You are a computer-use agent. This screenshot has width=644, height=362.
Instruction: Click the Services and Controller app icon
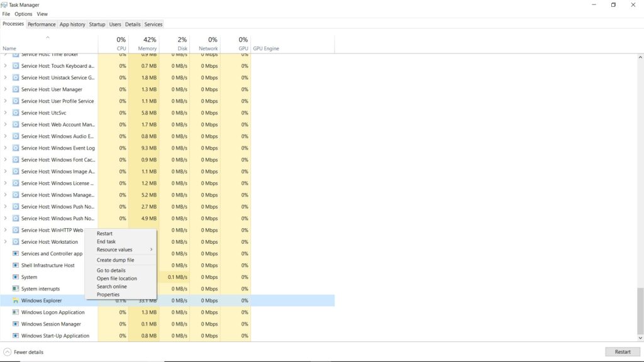[16, 254]
